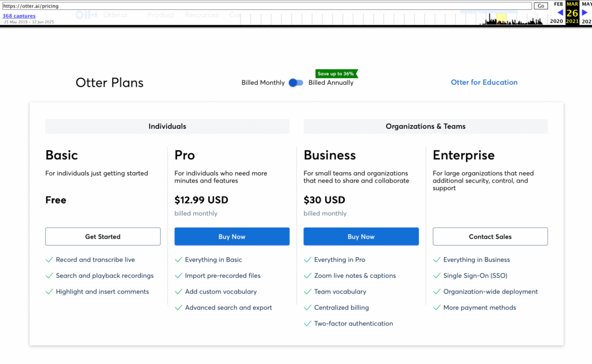Click the checkmark beside 'Zoom live notes & captions'
Image resolution: width=592 pixels, height=364 pixels.
(x=308, y=276)
